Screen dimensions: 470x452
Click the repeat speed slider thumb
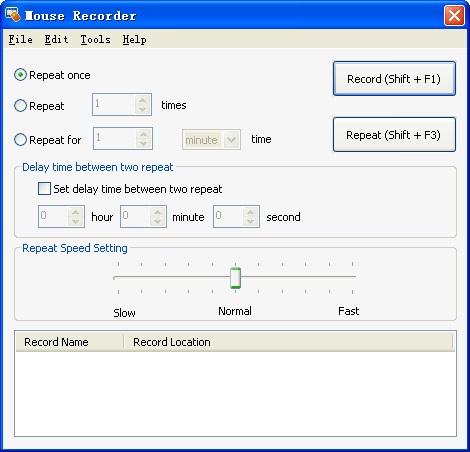click(x=235, y=278)
